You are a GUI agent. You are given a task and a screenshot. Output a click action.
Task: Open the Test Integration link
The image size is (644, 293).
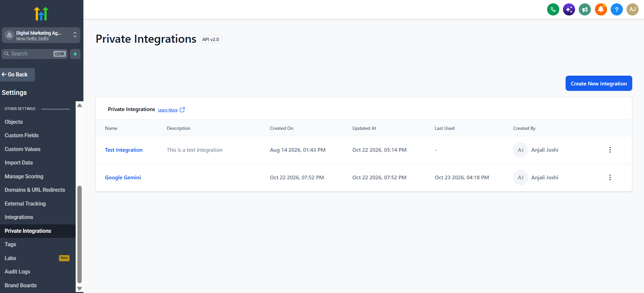point(124,150)
